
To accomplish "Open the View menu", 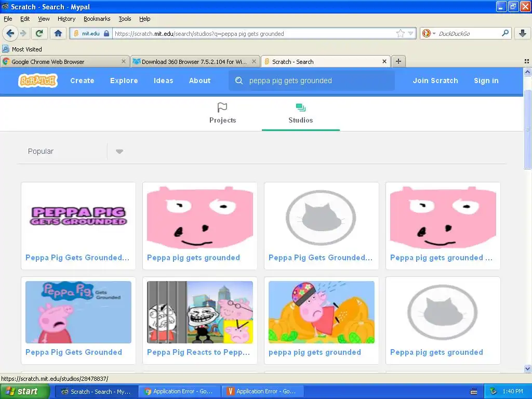I will 44,19.
